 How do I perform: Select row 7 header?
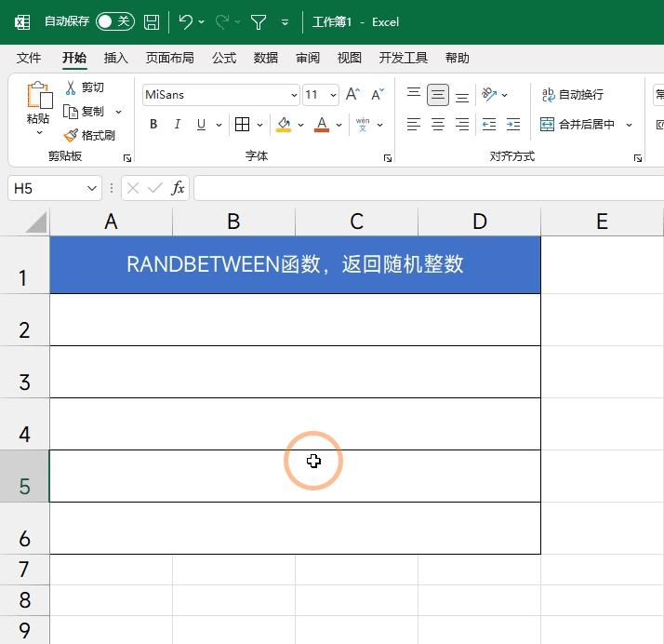pos(24,570)
